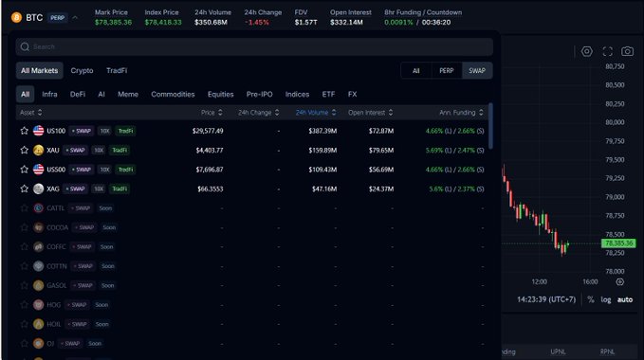The image size is (644, 360).
Task: Click US100 price $29,577.49
Action: [208, 131]
